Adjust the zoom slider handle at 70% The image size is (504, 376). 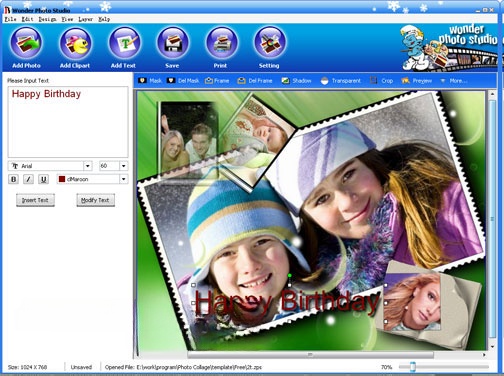coord(413,367)
